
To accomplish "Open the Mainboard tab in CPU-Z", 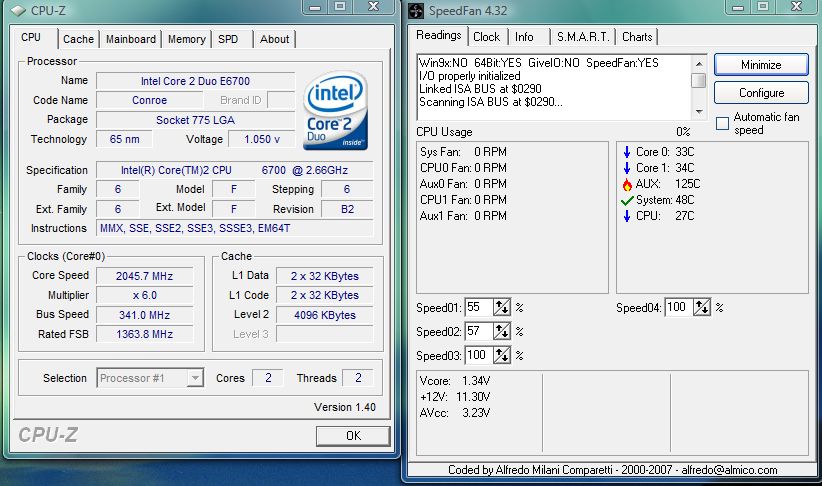I will (131, 39).
